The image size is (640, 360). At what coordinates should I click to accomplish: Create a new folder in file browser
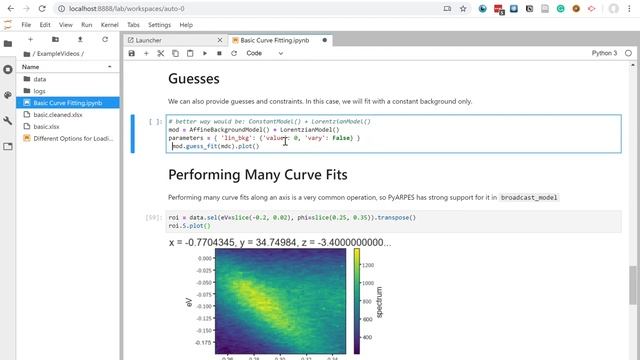tap(55, 40)
